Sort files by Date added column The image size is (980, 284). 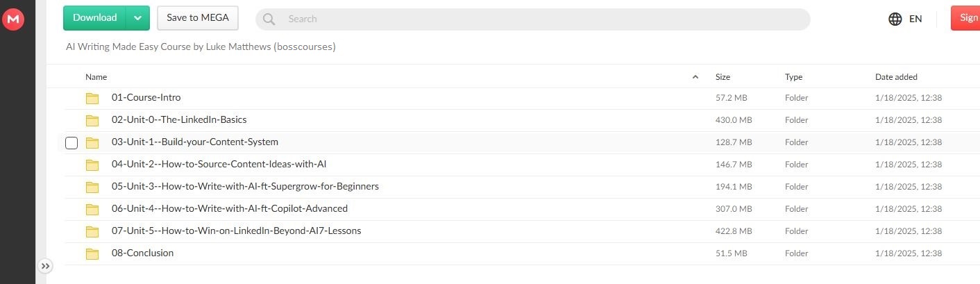point(896,77)
